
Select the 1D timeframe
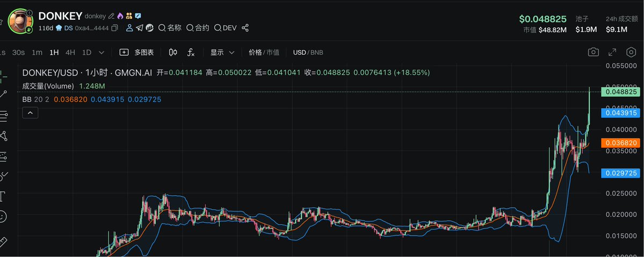pyautogui.click(x=86, y=53)
